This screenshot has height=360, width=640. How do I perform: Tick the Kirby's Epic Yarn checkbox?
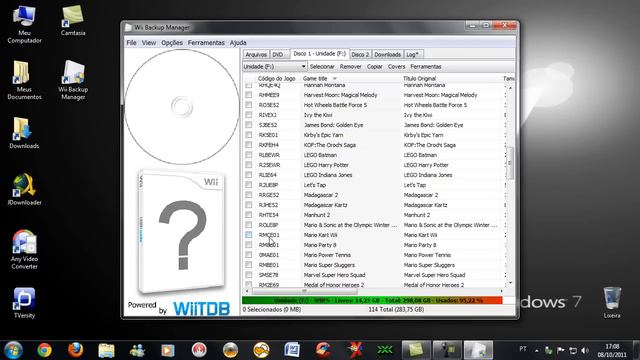point(249,135)
